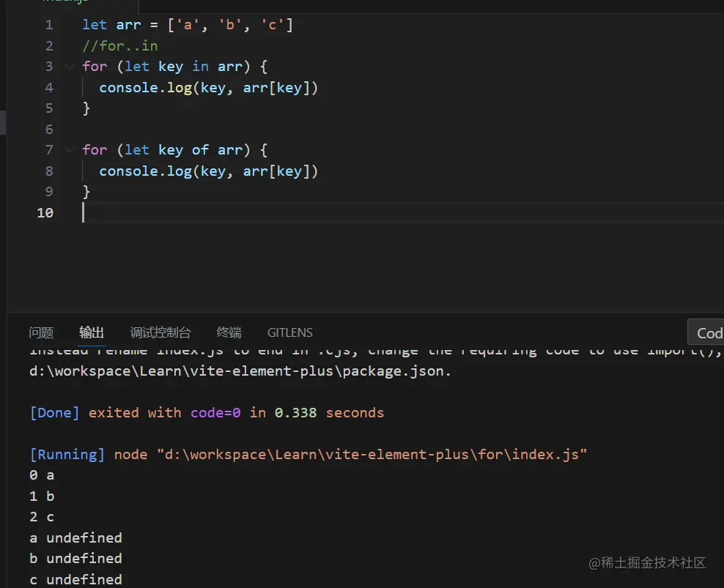Select the 输出 panel tab

[x=92, y=332]
